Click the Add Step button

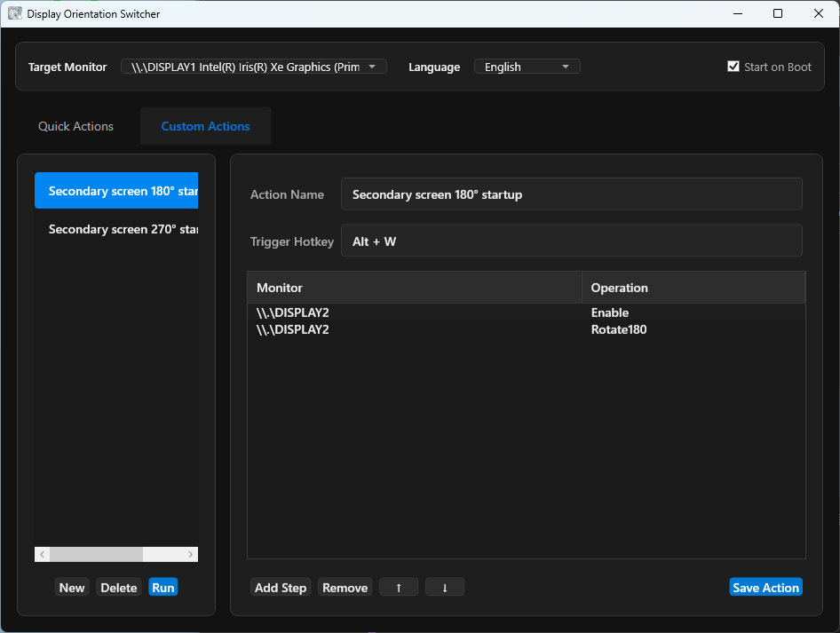click(x=281, y=587)
